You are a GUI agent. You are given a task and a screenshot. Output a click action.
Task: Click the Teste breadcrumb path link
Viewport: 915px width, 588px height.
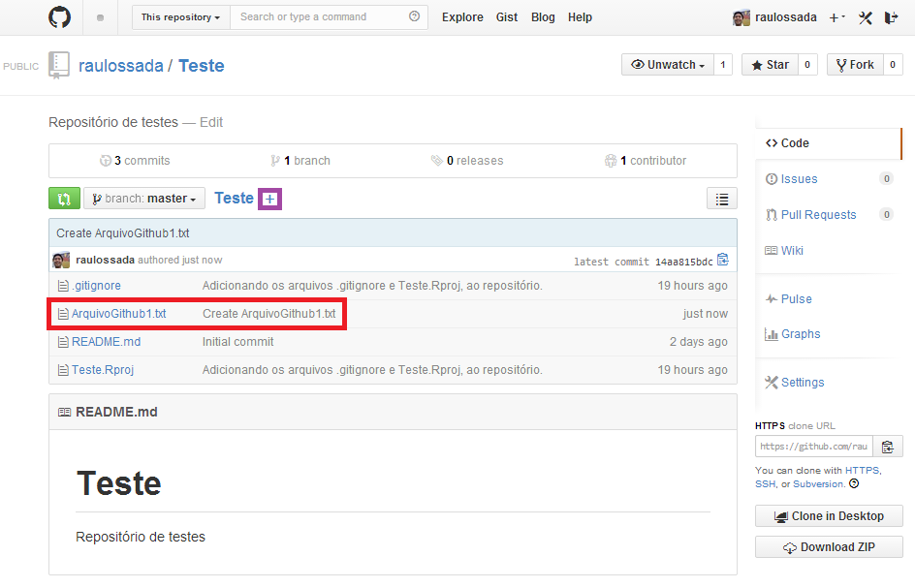coord(234,199)
